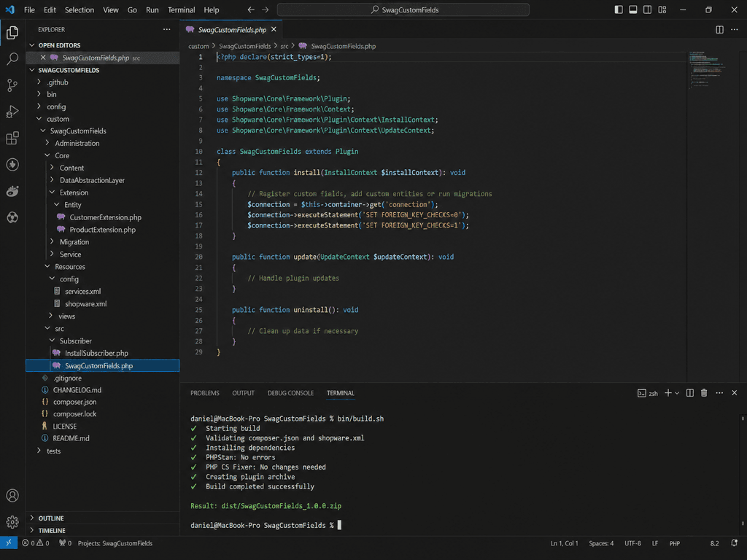The height and width of the screenshot is (560, 747).
Task: Open the Extensions view
Action: click(12, 139)
